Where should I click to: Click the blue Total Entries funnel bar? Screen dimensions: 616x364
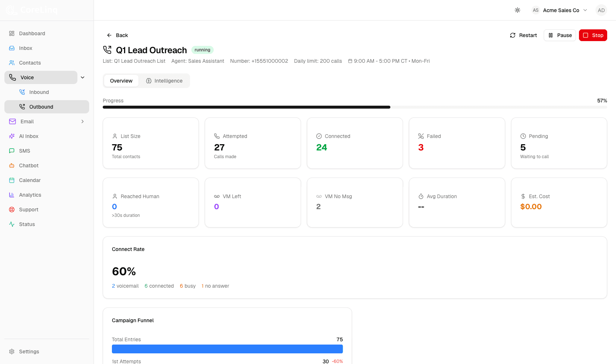pos(227,349)
